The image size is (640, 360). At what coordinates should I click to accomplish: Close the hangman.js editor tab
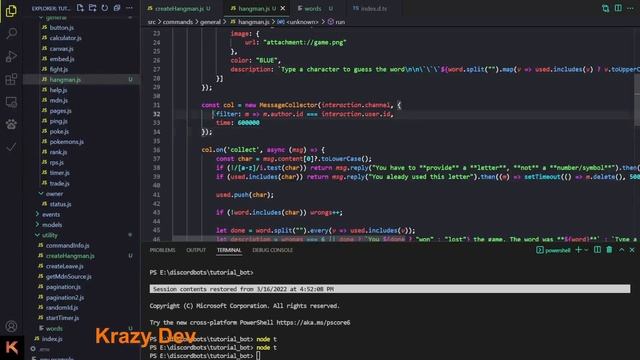(x=283, y=8)
